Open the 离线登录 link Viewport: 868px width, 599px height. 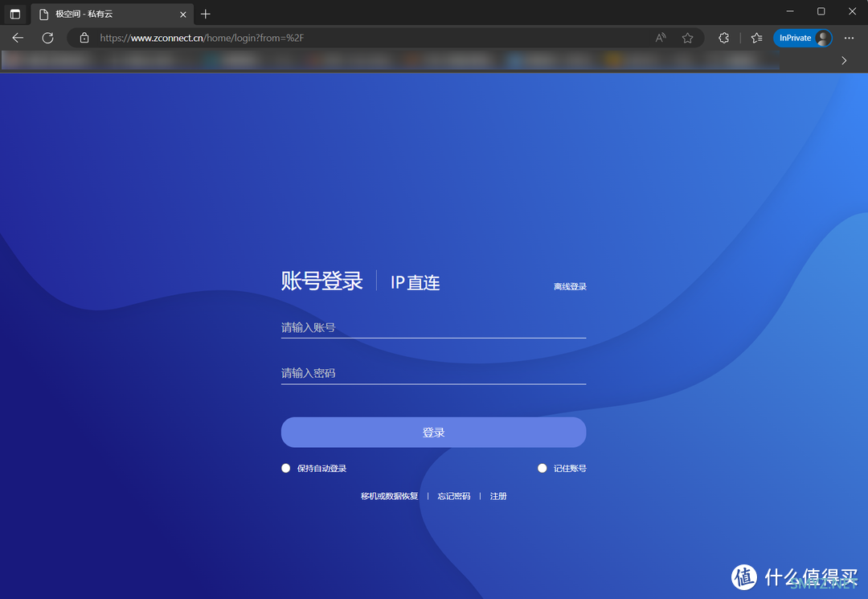coord(570,286)
